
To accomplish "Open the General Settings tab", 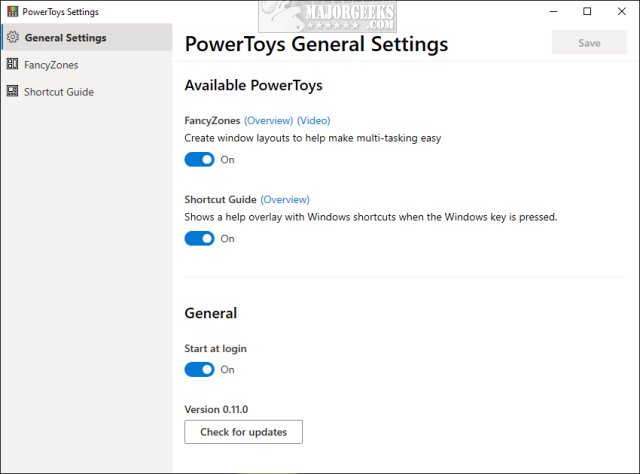I will (65, 38).
